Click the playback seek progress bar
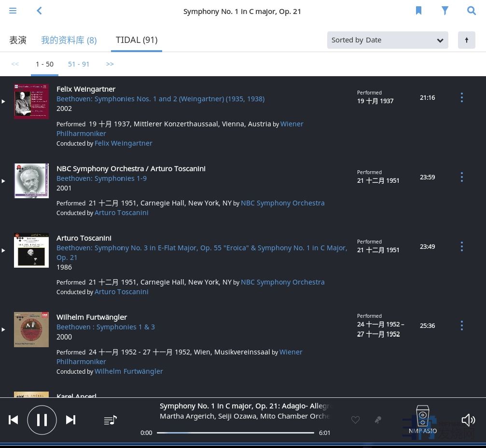Screen dimensions: 486x448 coord(235,433)
